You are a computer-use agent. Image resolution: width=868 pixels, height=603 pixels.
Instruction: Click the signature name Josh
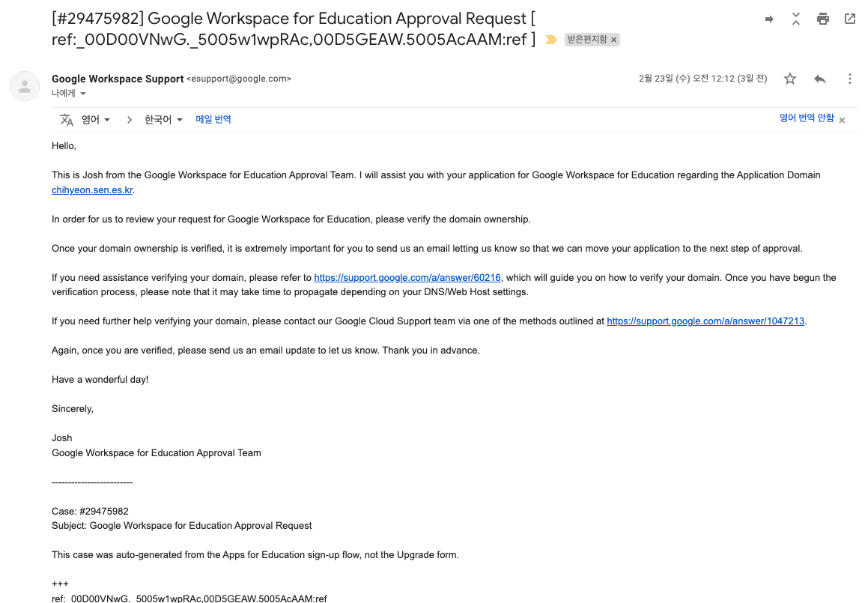click(x=61, y=438)
